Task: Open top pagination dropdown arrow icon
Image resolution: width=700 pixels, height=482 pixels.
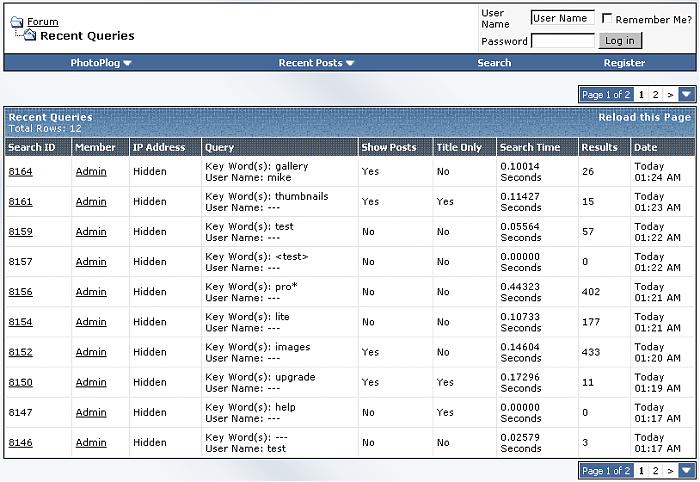Action: pyautogui.click(x=686, y=95)
